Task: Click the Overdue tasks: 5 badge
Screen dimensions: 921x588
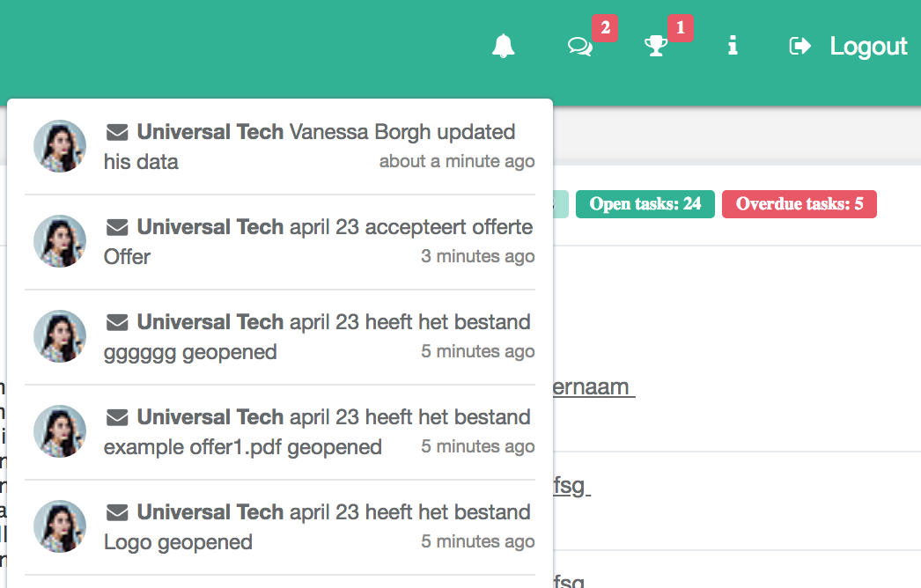Action: 799,204
